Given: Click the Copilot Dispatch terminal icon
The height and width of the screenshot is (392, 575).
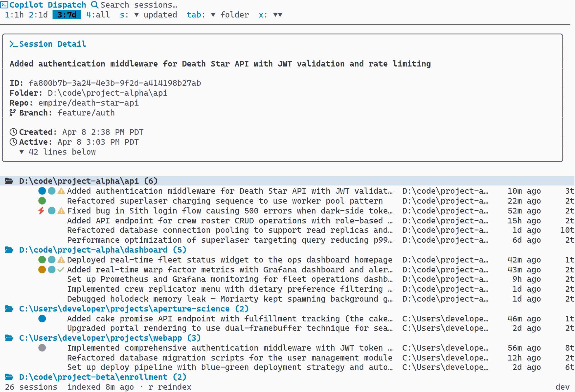Looking at the screenshot, I should [4, 5].
